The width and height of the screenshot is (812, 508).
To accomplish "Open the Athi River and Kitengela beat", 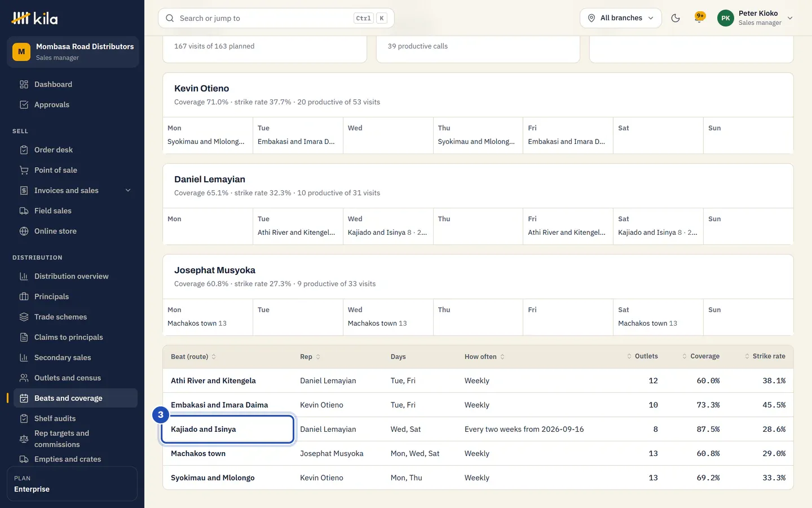I will click(x=213, y=380).
